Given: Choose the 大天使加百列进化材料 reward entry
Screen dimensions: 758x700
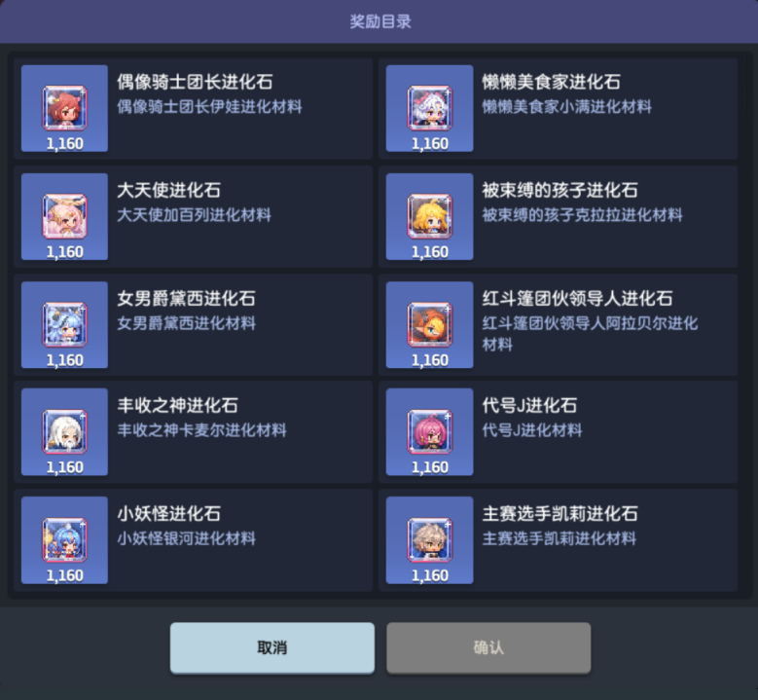Looking at the screenshot, I should (x=194, y=217).
